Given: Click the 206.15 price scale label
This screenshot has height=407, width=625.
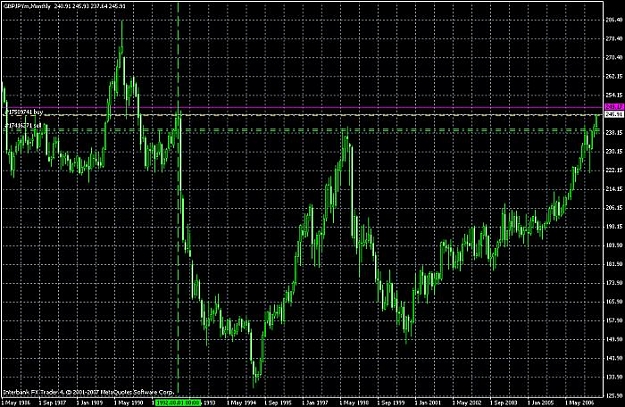Looking at the screenshot, I should point(614,207).
